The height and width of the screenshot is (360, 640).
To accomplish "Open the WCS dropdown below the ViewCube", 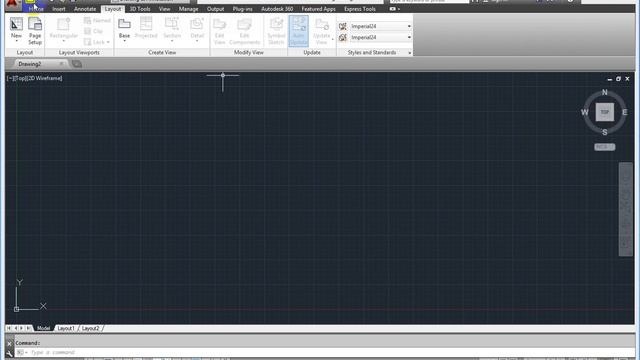I will (604, 147).
